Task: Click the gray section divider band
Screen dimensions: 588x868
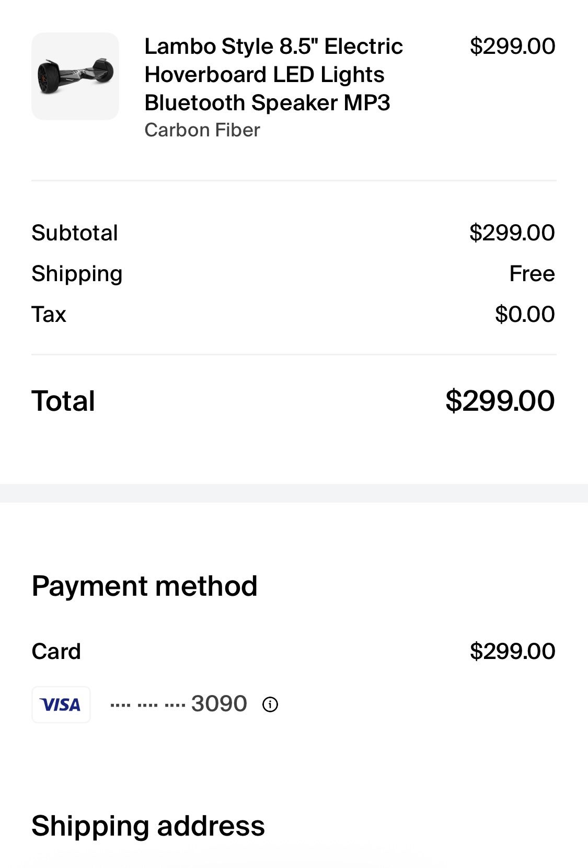Action: [x=294, y=493]
